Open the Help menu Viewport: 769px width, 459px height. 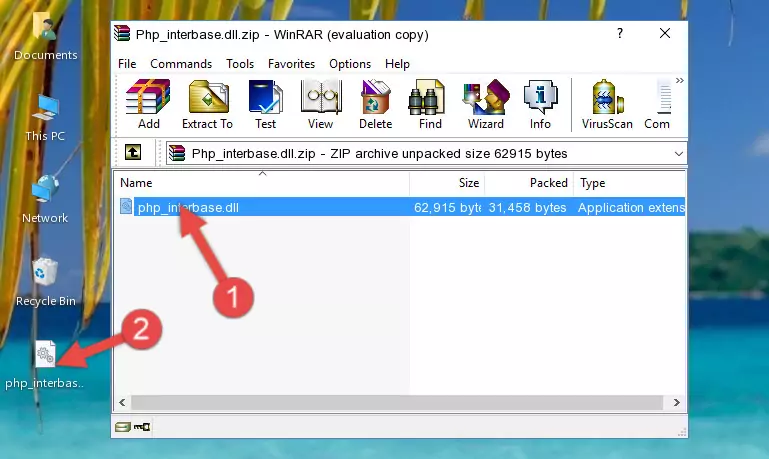[397, 64]
